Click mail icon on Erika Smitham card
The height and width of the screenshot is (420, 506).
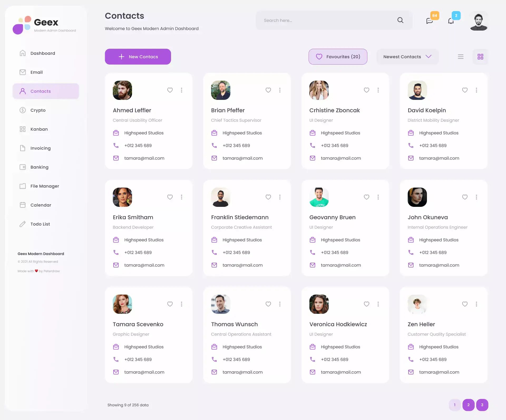pos(116,265)
